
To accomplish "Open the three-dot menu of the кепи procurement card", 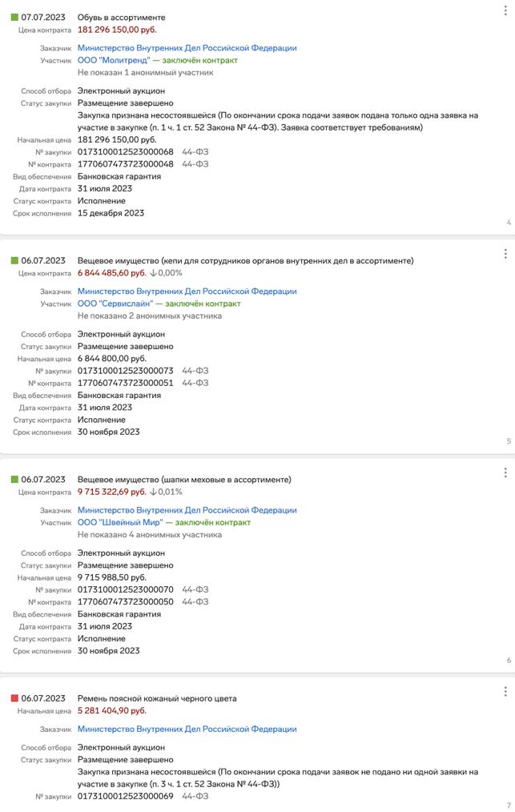I will (x=505, y=254).
